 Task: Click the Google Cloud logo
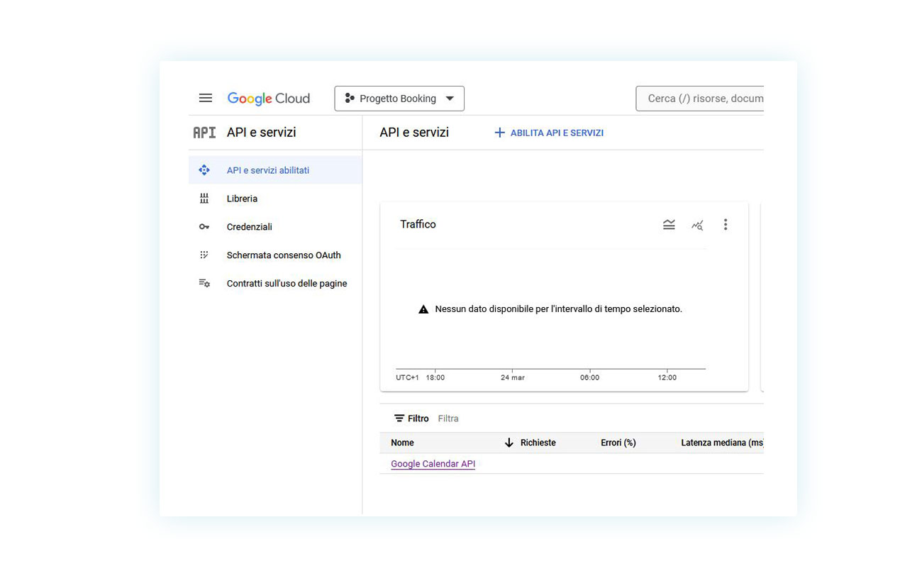click(269, 99)
